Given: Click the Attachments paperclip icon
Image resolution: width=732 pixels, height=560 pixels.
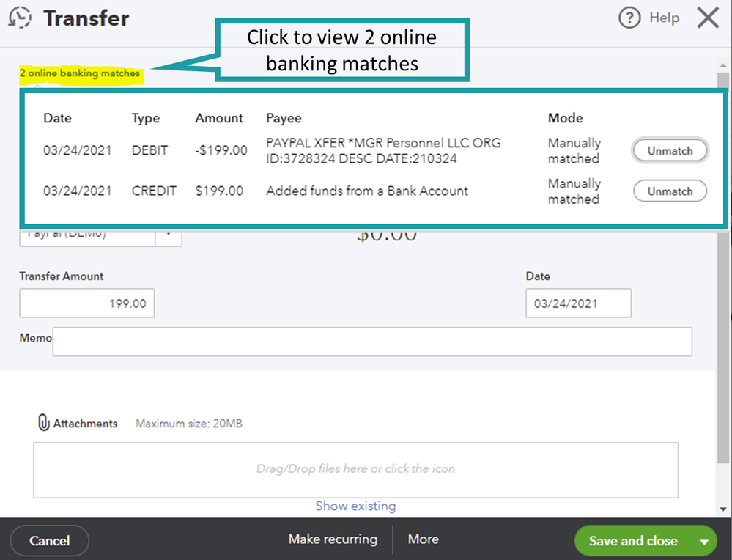Looking at the screenshot, I should pyautogui.click(x=43, y=422).
